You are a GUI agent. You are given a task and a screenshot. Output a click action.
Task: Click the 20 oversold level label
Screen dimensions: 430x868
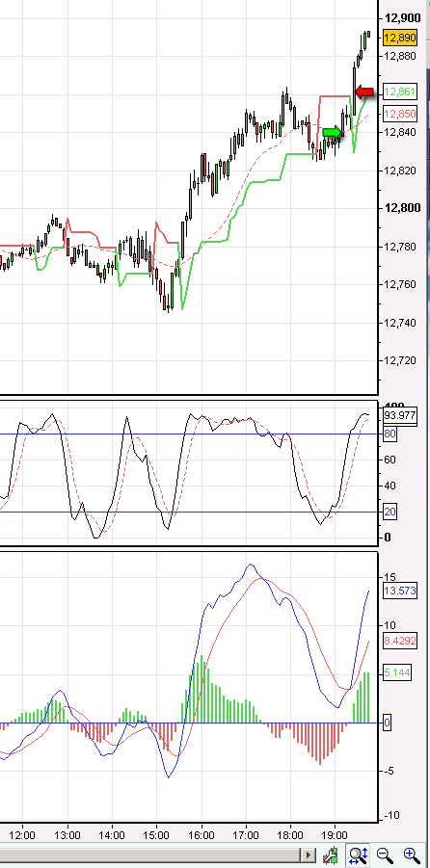[x=390, y=513]
